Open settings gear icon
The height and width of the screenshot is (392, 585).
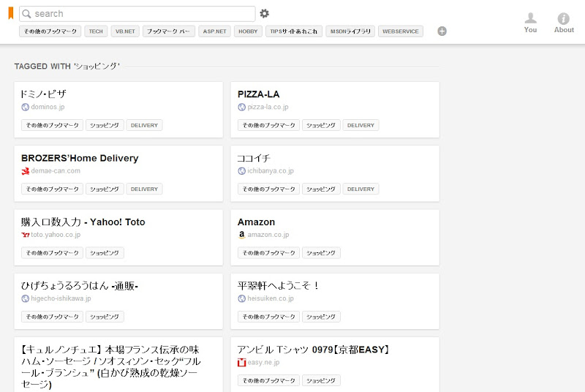pyautogui.click(x=265, y=13)
